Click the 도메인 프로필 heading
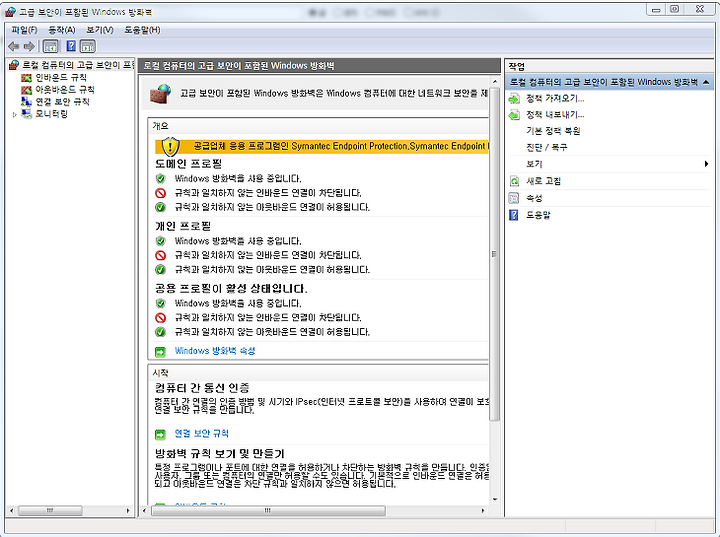 189,164
